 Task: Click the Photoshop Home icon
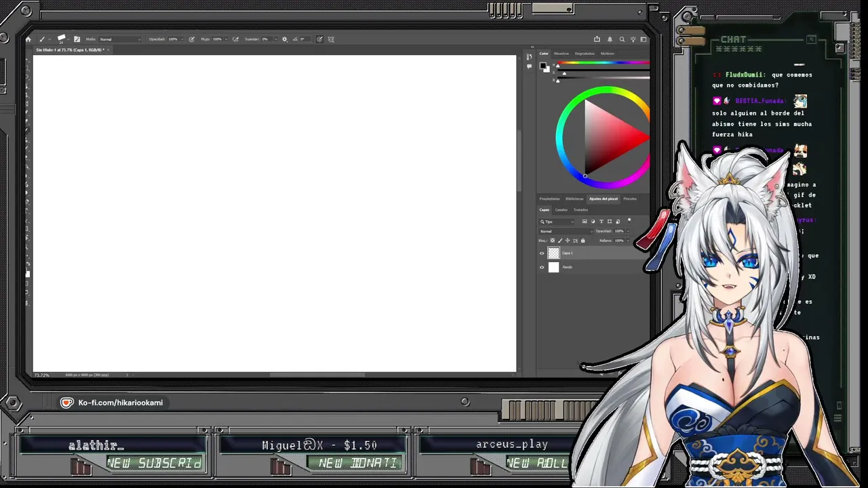[x=28, y=39]
